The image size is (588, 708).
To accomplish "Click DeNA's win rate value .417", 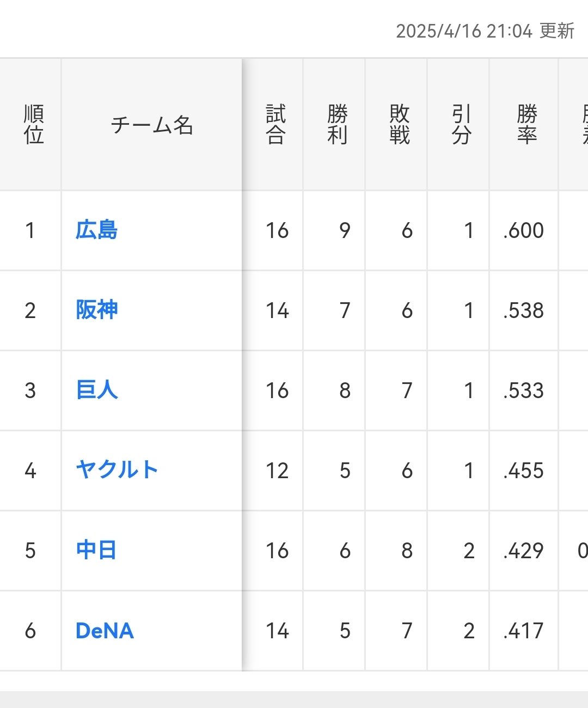I will (x=523, y=631).
